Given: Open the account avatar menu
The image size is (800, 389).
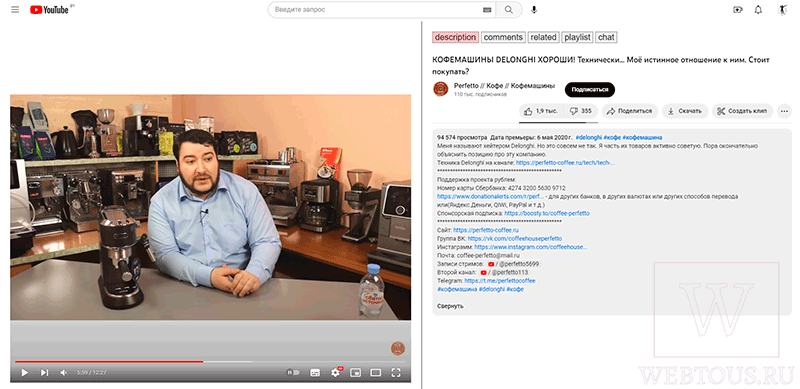Looking at the screenshot, I should click(x=782, y=10).
